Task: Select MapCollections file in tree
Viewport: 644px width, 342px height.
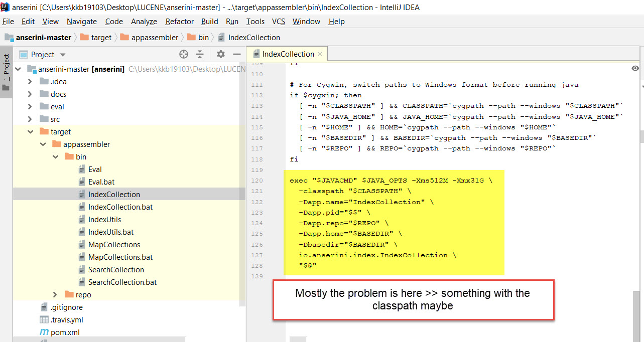Action: pos(114,245)
